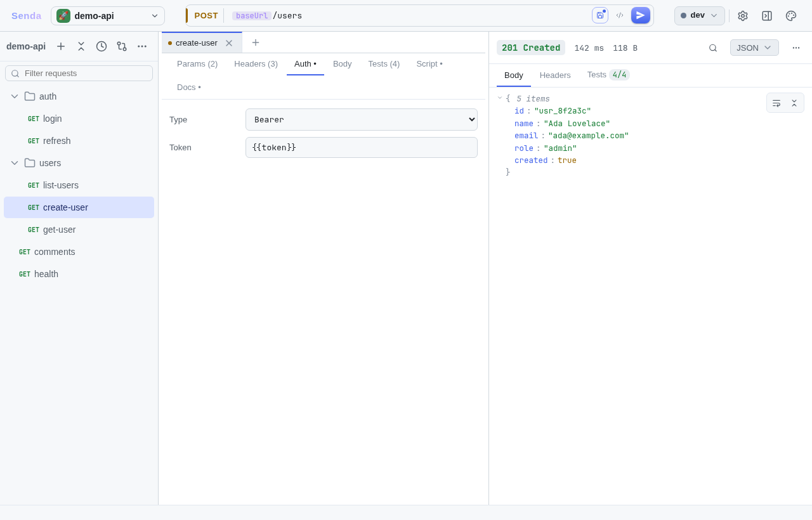Switch to the request Headers (3) tab

coord(256,64)
